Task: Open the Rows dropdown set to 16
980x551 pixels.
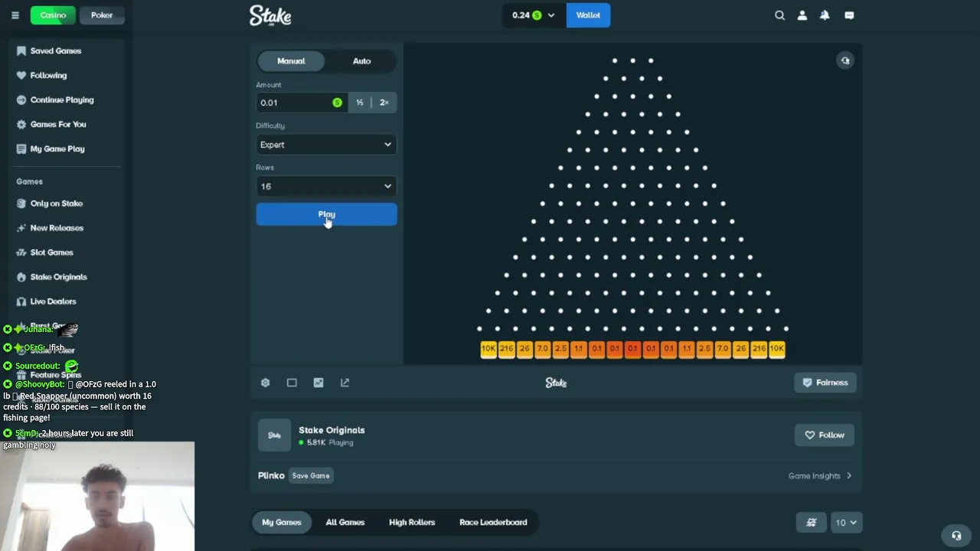Action: [x=326, y=187]
